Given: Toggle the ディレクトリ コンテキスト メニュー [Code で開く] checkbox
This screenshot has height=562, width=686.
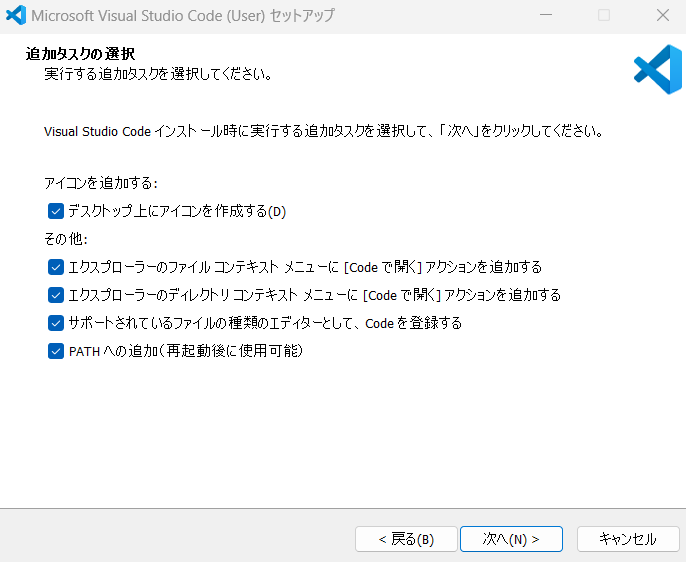Looking at the screenshot, I should pyautogui.click(x=56, y=295).
